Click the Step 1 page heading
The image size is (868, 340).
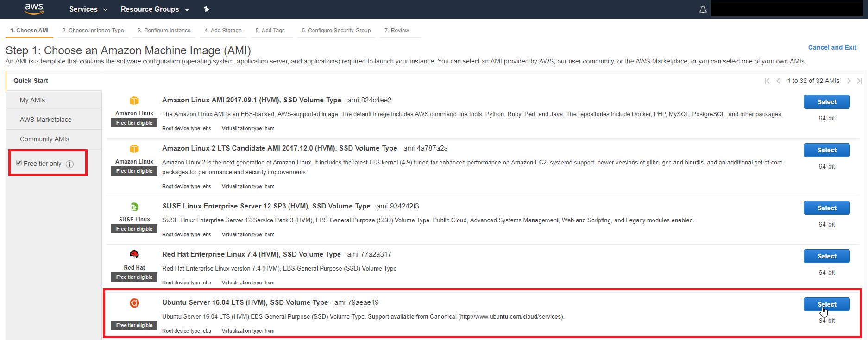tap(128, 50)
